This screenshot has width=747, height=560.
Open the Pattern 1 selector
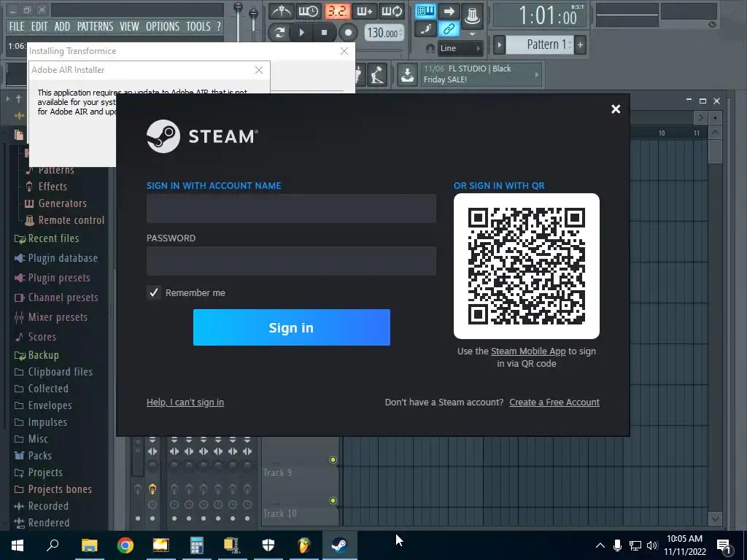[539, 44]
